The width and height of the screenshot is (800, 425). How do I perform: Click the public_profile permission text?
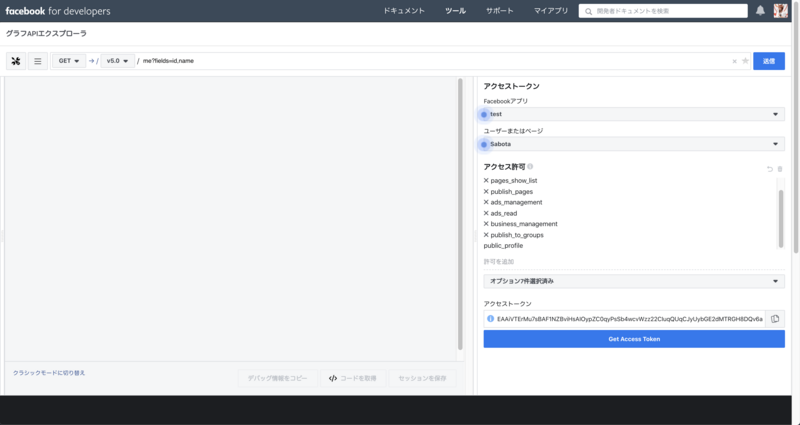click(x=503, y=246)
